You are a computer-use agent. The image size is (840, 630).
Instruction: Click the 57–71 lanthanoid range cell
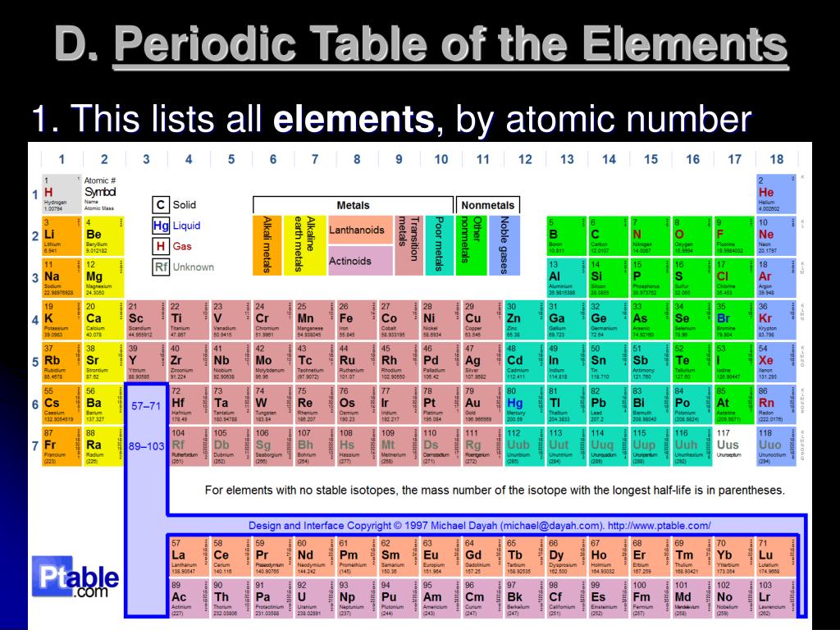[x=146, y=405]
